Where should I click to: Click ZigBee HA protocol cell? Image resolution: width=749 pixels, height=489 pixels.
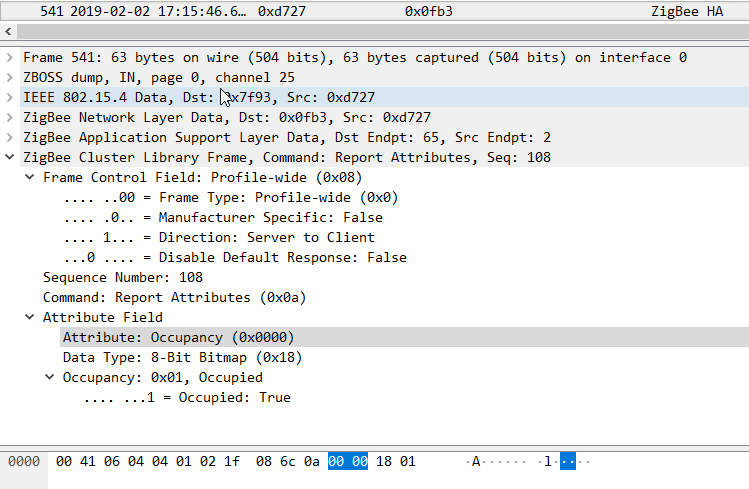pyautogui.click(x=687, y=11)
